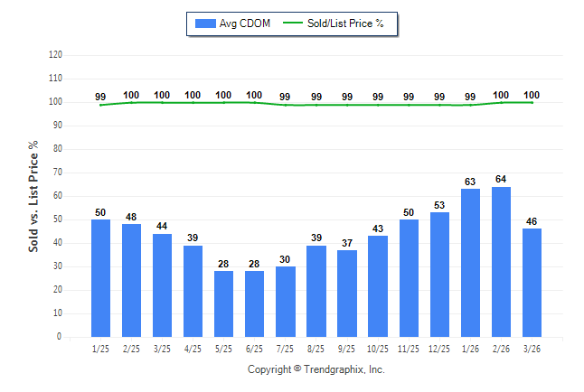
Task: Select the 9/25 bar showing 37
Action: pyautogui.click(x=347, y=294)
